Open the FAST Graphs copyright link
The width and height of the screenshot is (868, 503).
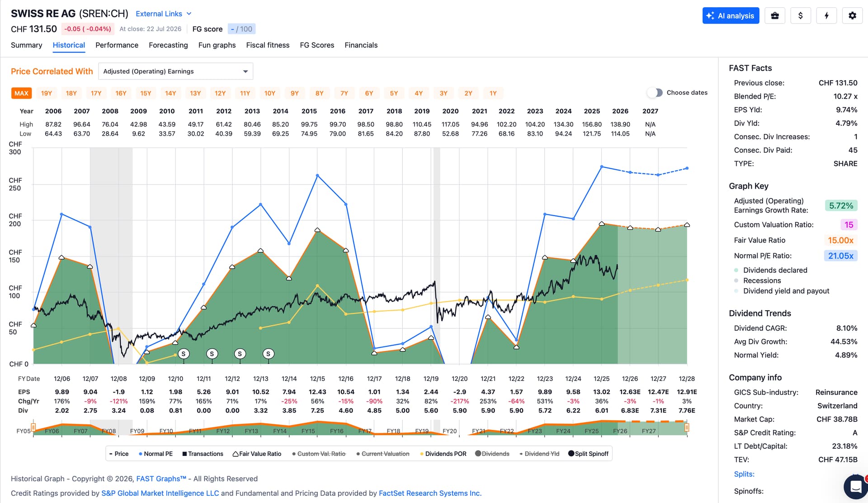tap(161, 479)
